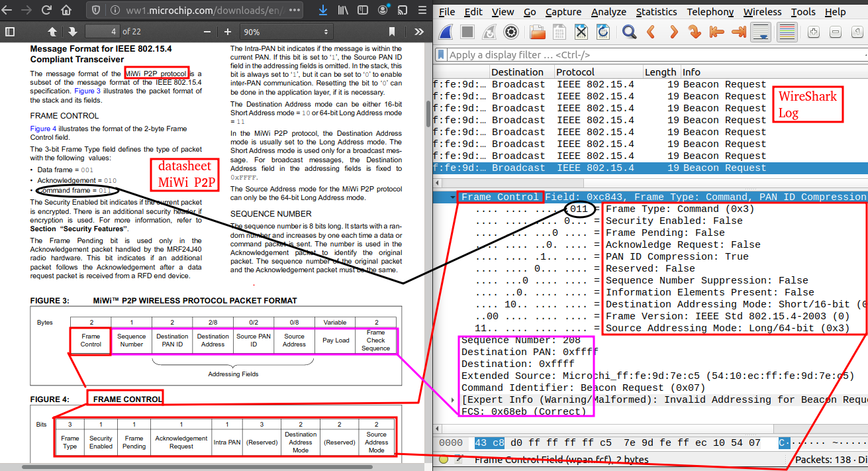Expand the Expert Info tree item

coord(453,400)
